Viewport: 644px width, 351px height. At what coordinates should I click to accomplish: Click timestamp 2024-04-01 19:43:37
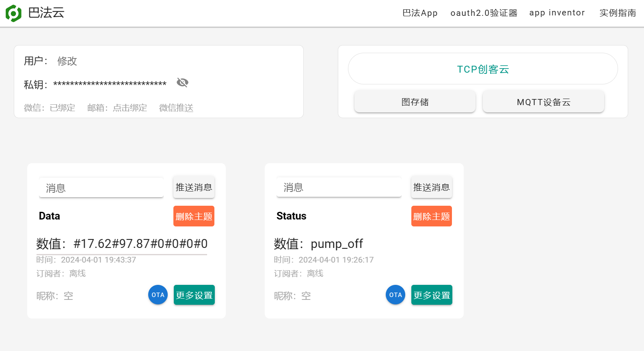99,260
